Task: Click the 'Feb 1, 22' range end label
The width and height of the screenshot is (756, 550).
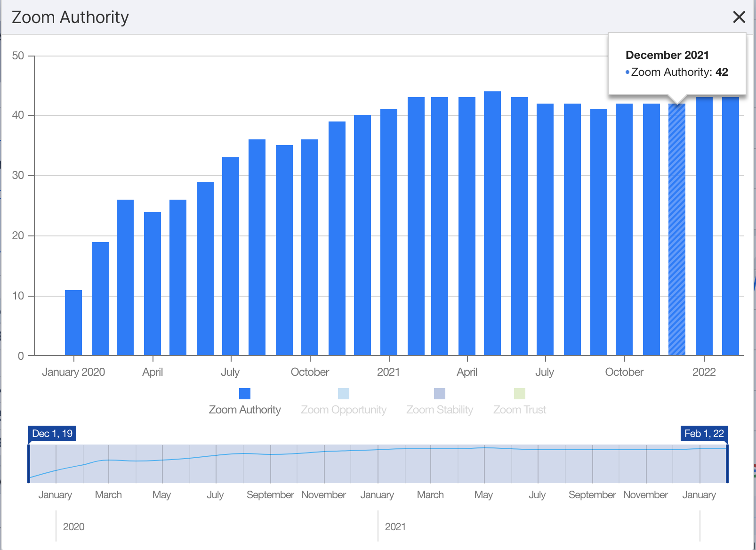Action: click(x=704, y=433)
